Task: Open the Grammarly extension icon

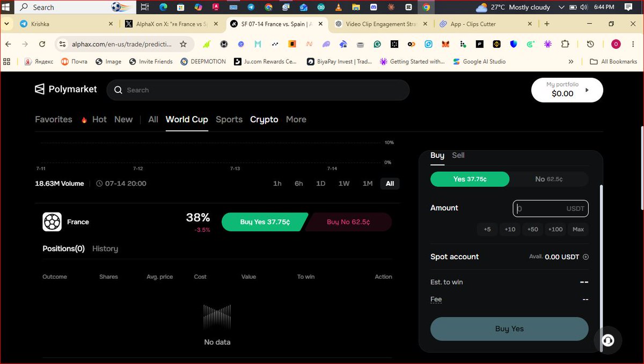Action: pos(377,44)
